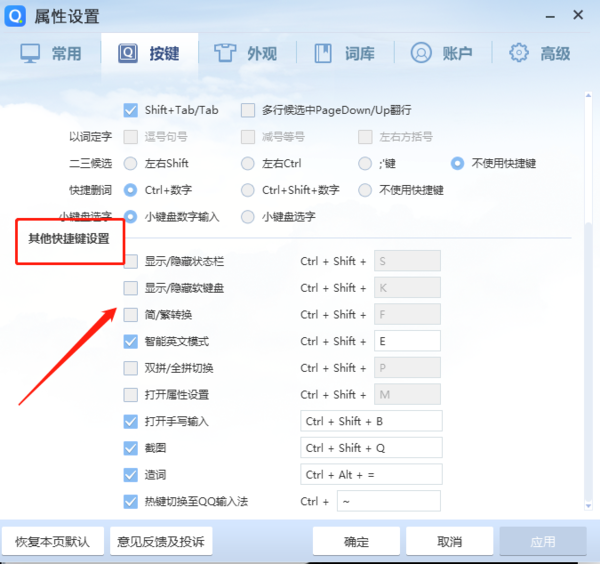Image resolution: width=600 pixels, height=564 pixels.
Task: Enable 多行候选中PageDown/Up翻行 checkbox
Action: [x=248, y=110]
